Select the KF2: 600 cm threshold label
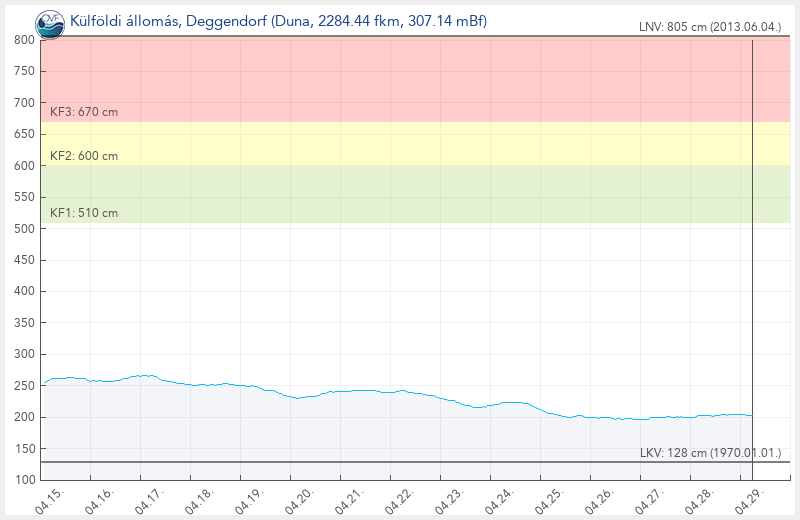Viewport: 800px width, 520px height. (x=84, y=156)
